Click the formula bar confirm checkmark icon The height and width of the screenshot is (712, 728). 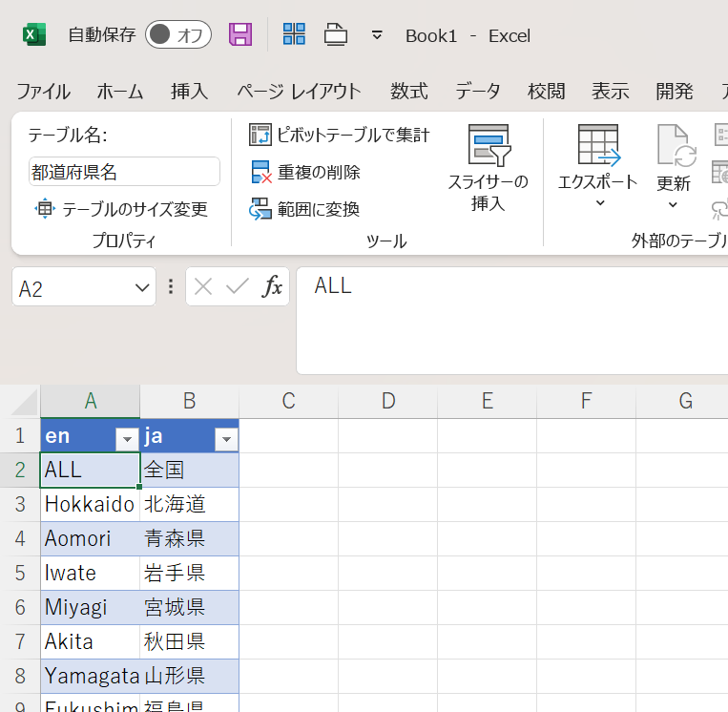(238, 286)
